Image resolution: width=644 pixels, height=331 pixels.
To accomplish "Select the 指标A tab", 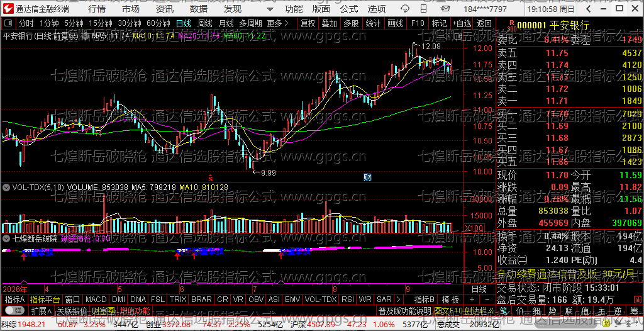I will (x=15, y=300).
